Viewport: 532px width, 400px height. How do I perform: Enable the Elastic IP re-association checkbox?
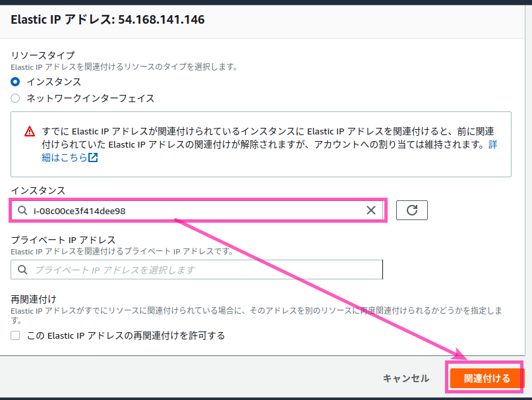pyautogui.click(x=15, y=335)
